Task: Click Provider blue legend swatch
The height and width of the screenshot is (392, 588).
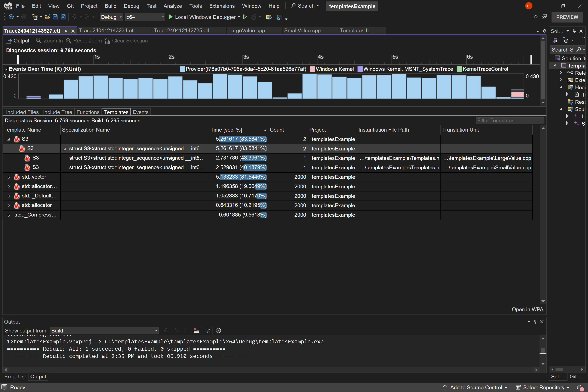Action: point(182,69)
